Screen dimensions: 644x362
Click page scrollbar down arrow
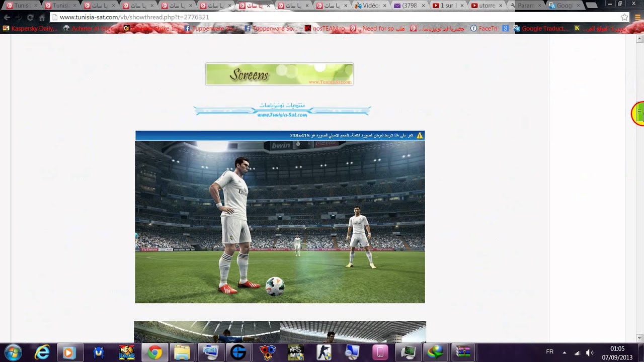click(x=640, y=338)
